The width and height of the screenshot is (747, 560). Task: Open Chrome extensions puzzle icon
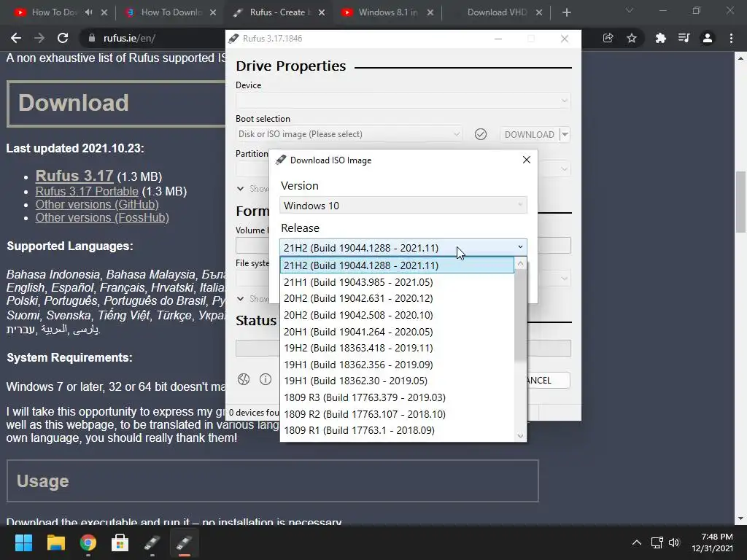660,38
